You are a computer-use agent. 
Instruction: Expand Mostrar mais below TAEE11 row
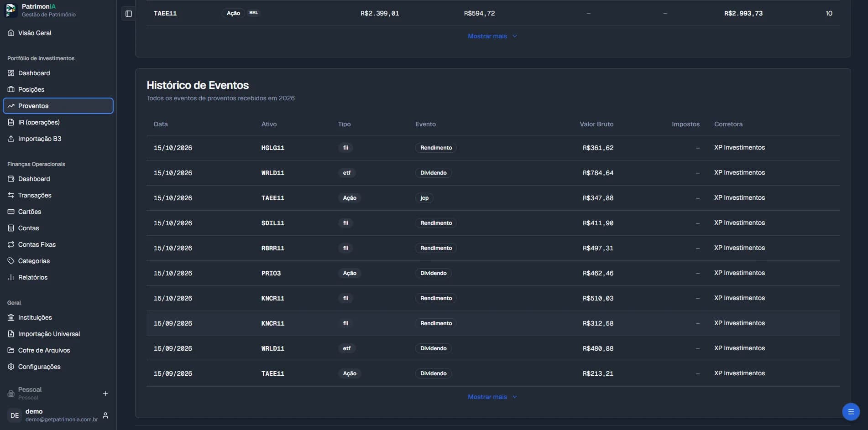coord(492,36)
